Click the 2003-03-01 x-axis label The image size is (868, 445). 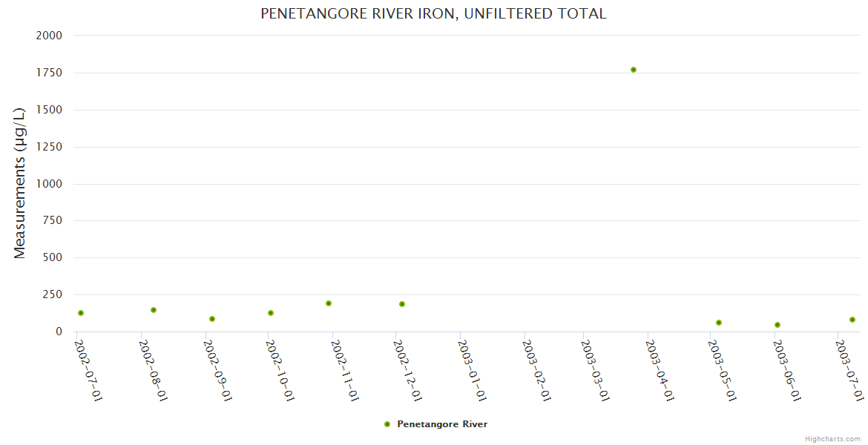(596, 371)
